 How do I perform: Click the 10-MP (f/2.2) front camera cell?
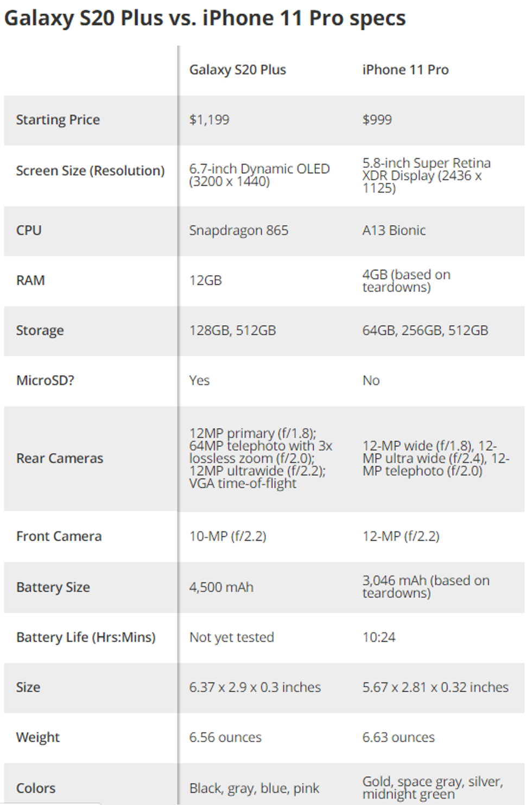(x=227, y=537)
